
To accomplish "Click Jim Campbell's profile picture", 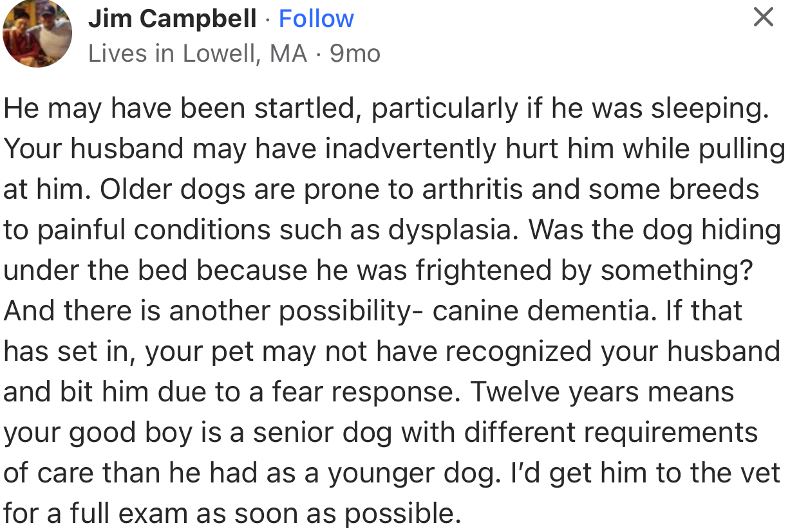I will pyautogui.click(x=37, y=33).
